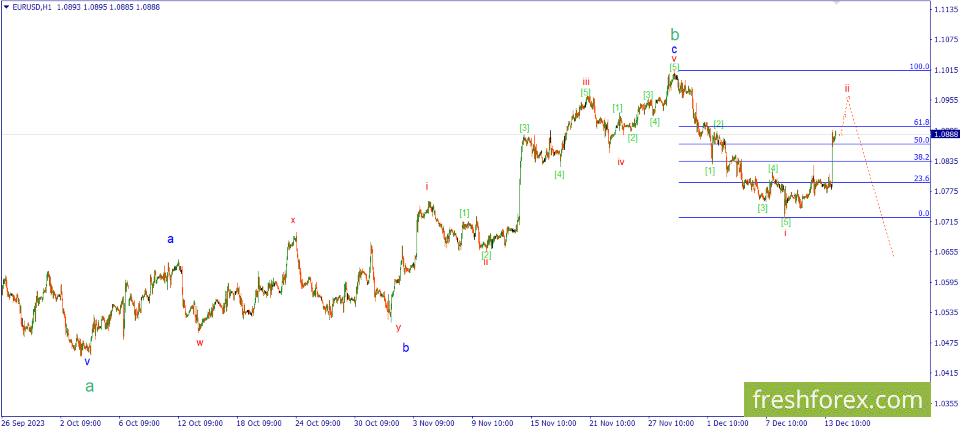The image size is (960, 429).
Task: Click the 1.0595 price axis label
Action: coord(945,282)
